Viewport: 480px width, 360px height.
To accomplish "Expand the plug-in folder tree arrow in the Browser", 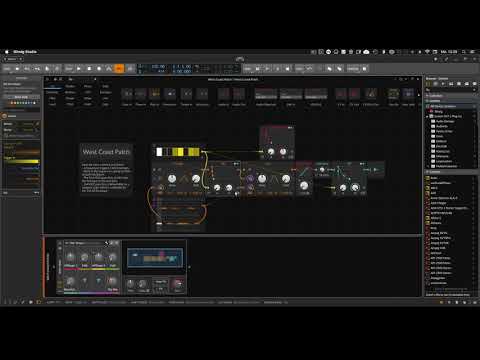I will pyautogui.click(x=427, y=116).
